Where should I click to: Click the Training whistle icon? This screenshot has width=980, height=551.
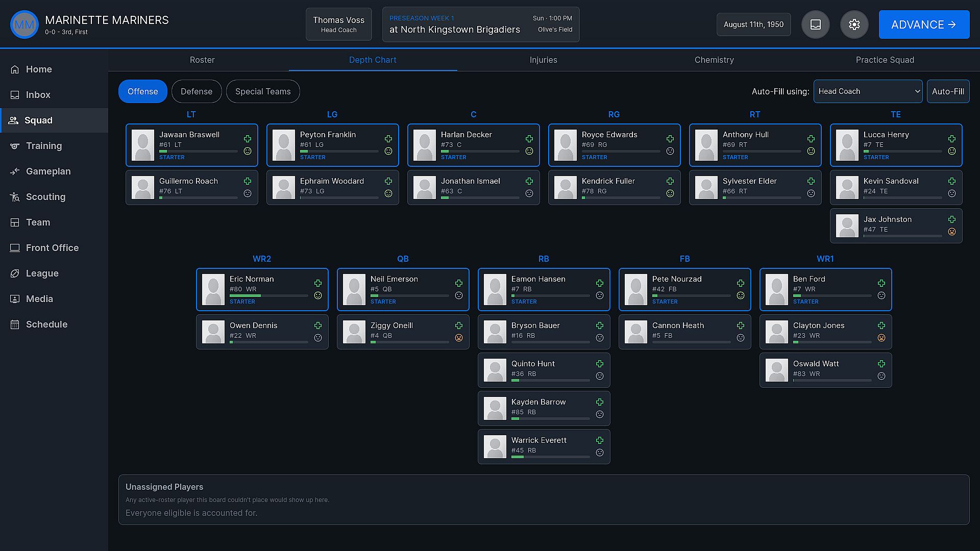[x=15, y=146]
